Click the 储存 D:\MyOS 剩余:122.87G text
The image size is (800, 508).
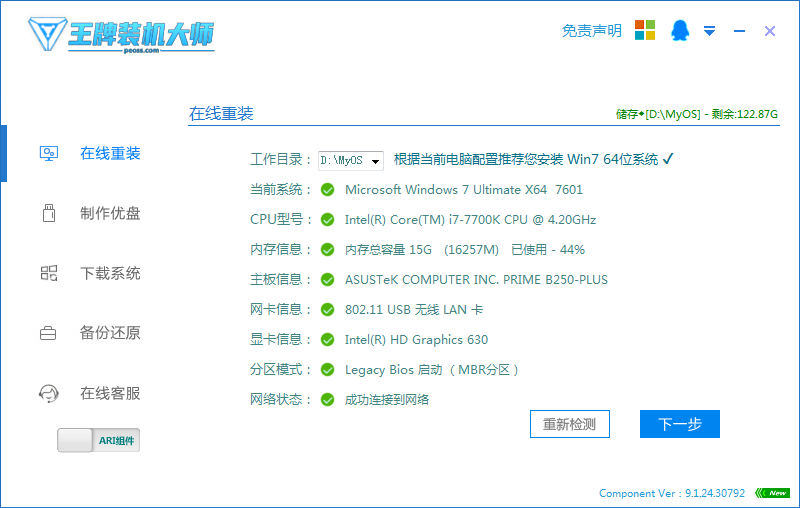click(x=697, y=114)
